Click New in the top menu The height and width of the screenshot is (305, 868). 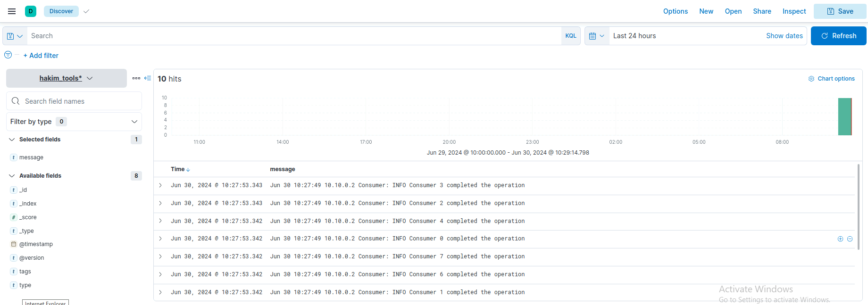(706, 11)
